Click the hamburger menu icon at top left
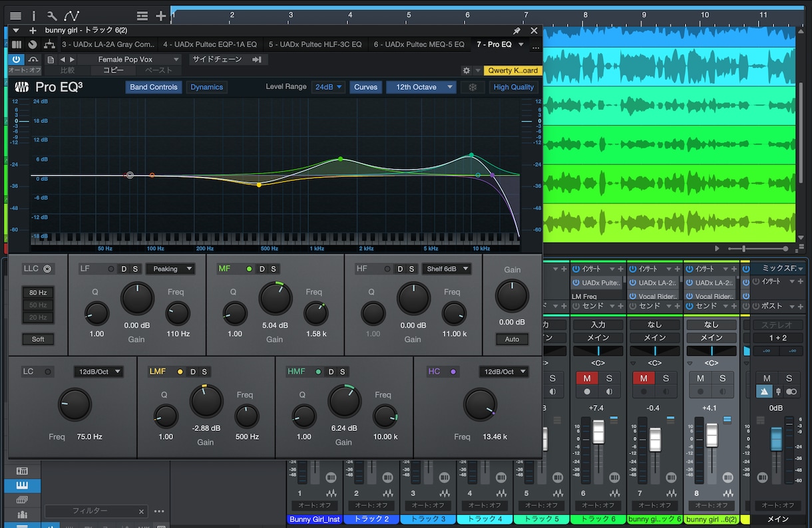The width and height of the screenshot is (812, 528). point(15,15)
